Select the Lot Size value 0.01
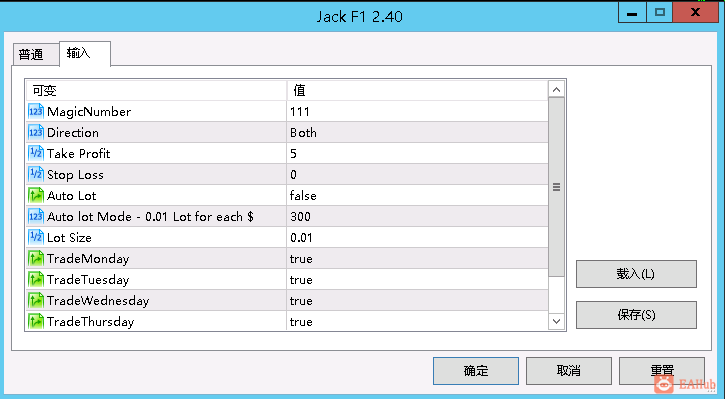This screenshot has width=725, height=399. (x=301, y=238)
